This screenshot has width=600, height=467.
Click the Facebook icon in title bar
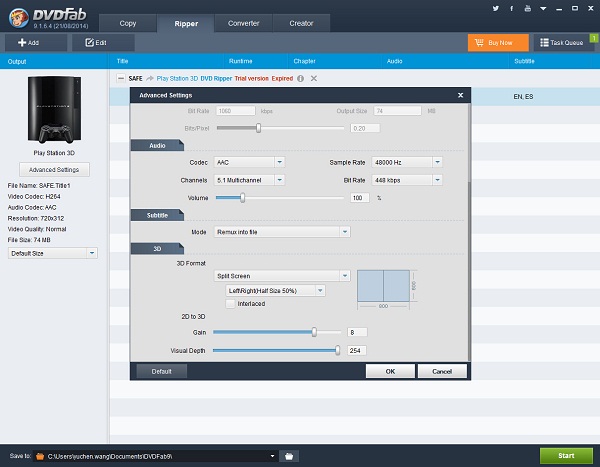click(x=512, y=8)
